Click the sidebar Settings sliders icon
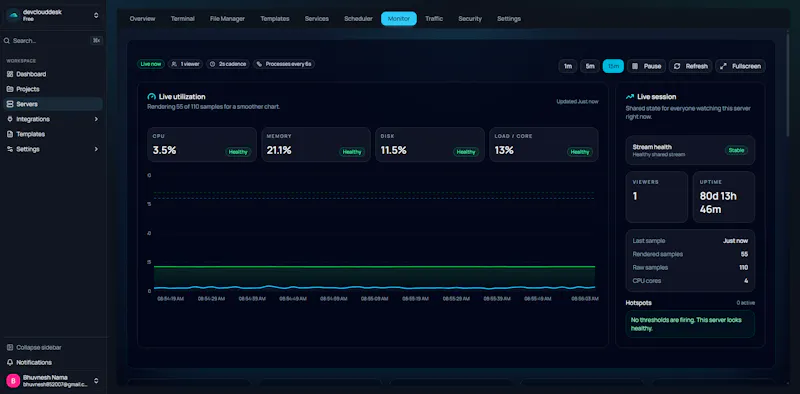800x394 pixels. point(10,149)
